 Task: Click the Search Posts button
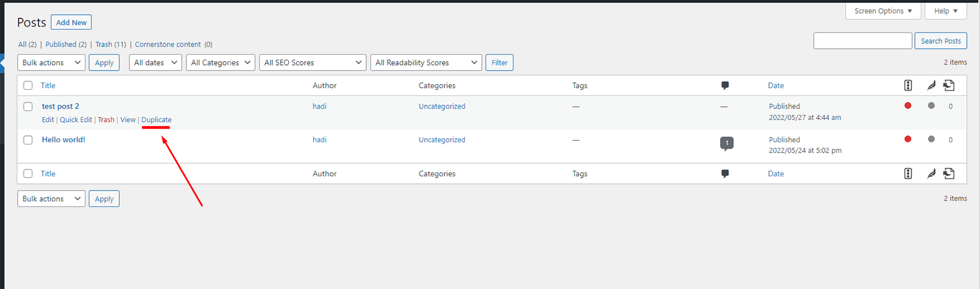(941, 41)
